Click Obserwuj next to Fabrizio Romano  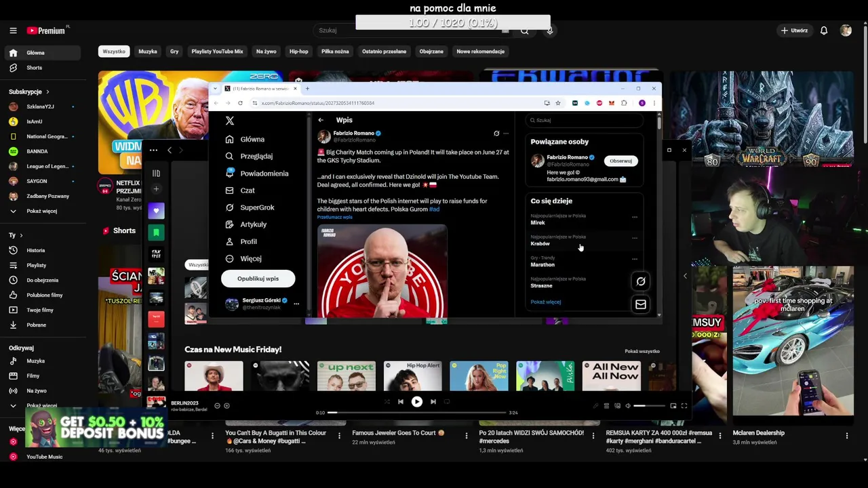click(x=620, y=161)
